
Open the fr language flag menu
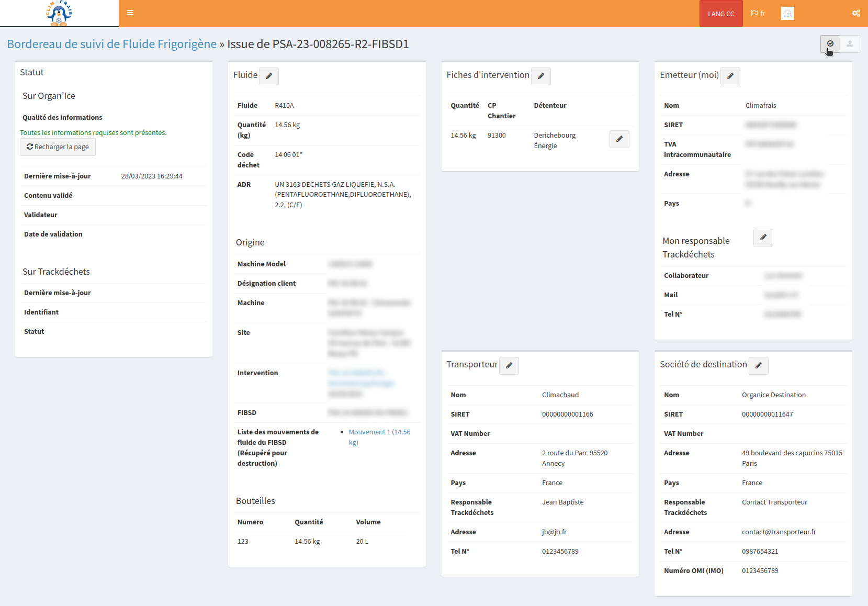[758, 13]
